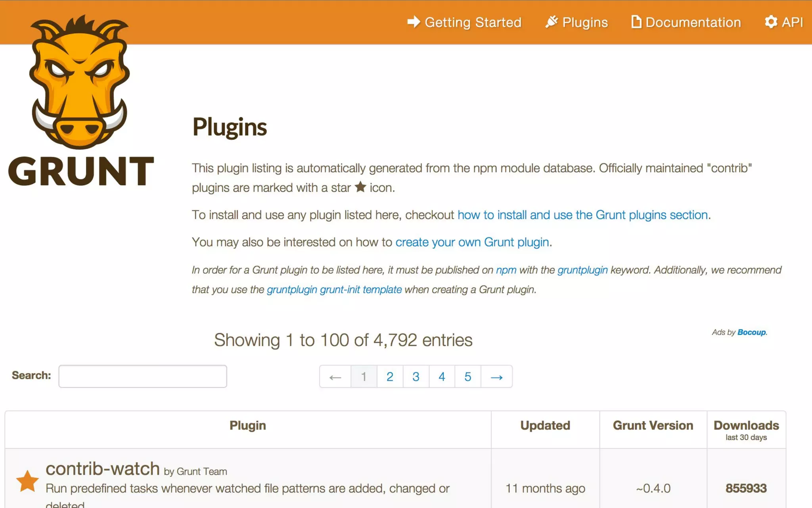Go to page 2 of plugins
Screen dimensions: 812x508
pos(390,377)
